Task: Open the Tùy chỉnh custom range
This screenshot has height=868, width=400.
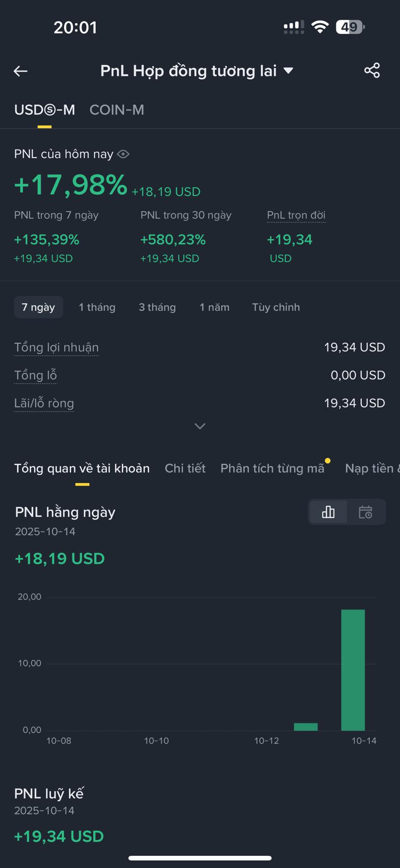Action: (x=276, y=307)
